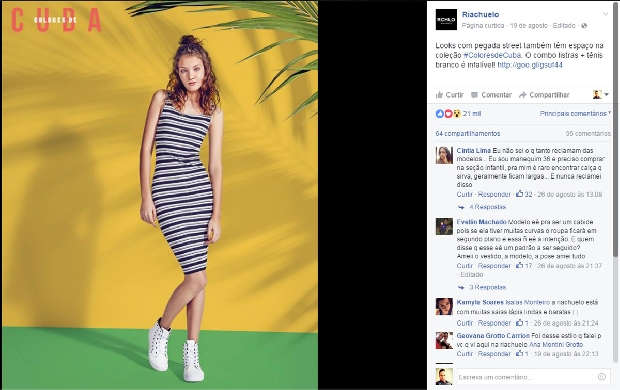This screenshot has height=390, width=620.
Task: Open the Principais comentários sort dropdown
Action: 575,114
